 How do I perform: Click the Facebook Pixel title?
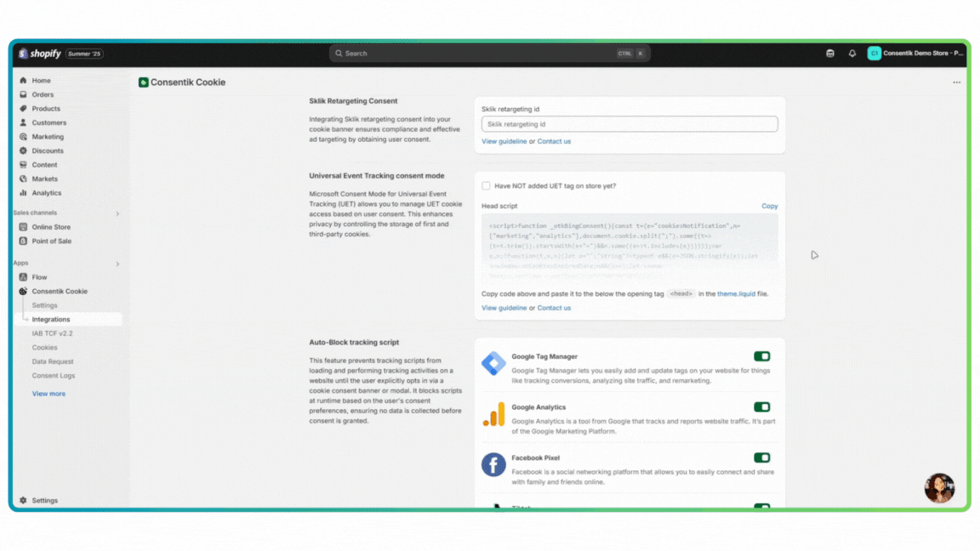point(536,458)
